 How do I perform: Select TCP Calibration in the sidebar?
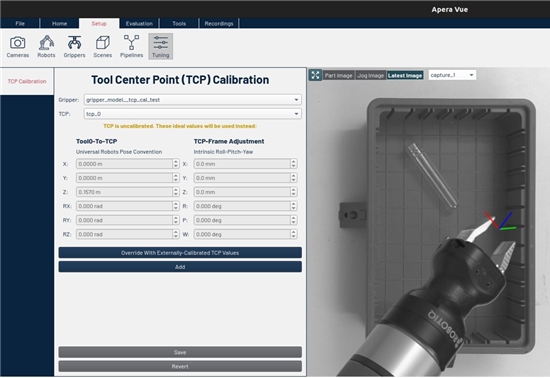point(27,81)
